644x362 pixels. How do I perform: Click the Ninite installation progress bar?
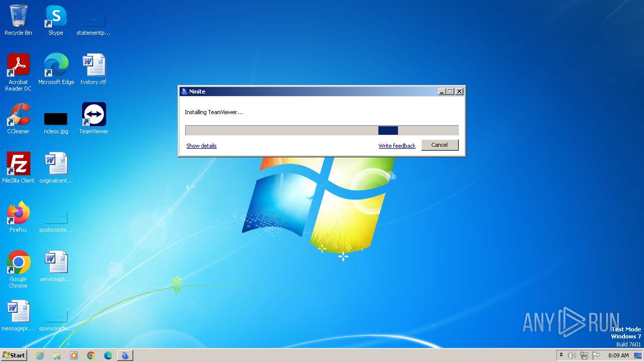click(322, 130)
